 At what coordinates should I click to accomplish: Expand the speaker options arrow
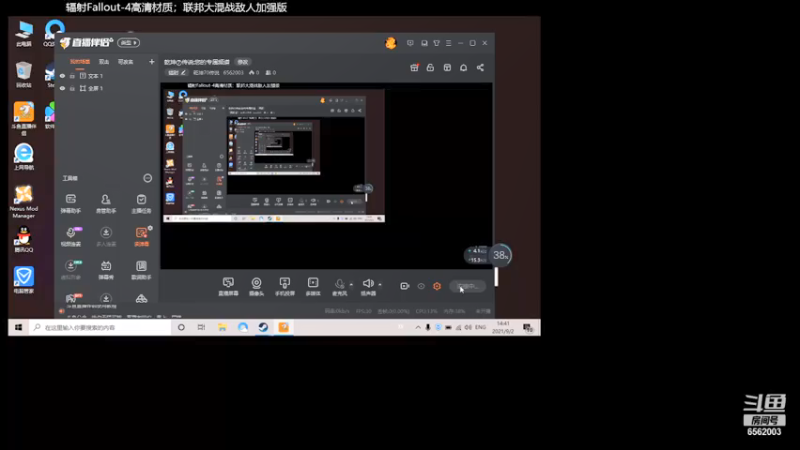(380, 284)
